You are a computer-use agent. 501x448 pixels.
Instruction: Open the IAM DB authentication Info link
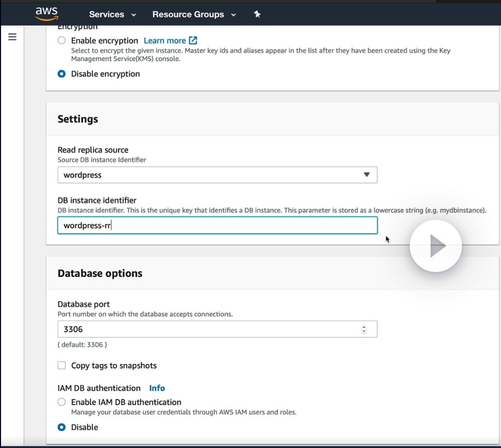[x=157, y=388]
